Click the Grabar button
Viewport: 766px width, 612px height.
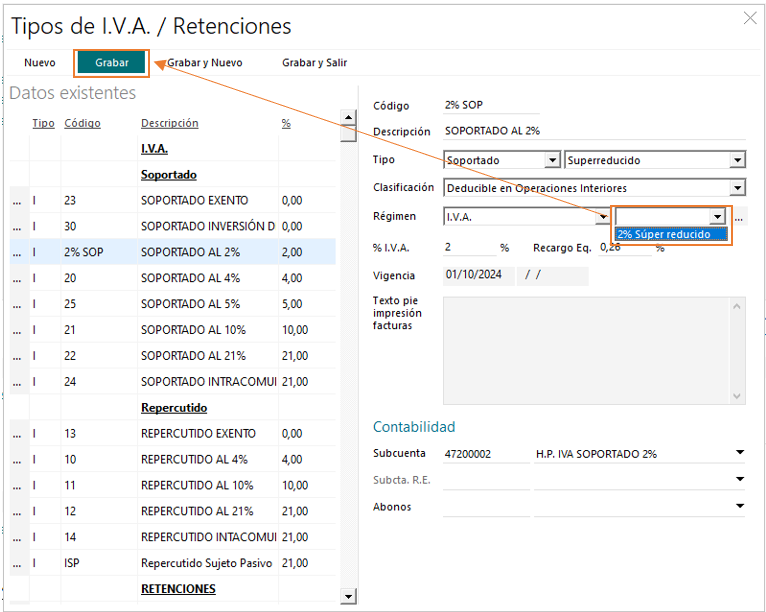tap(111, 63)
